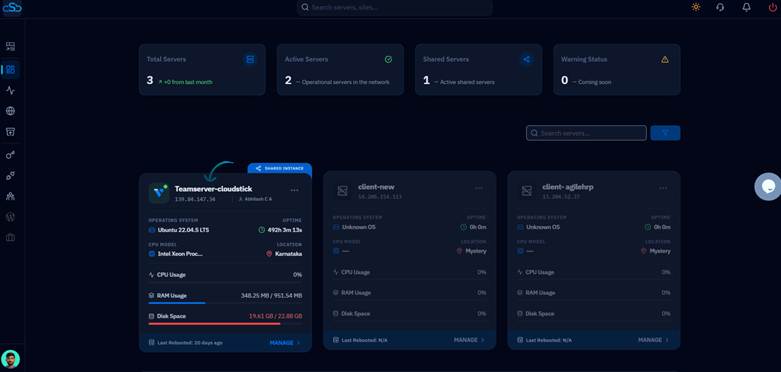Click Mystery location on client-agilehrp card
781x372 pixels.
pos(660,251)
